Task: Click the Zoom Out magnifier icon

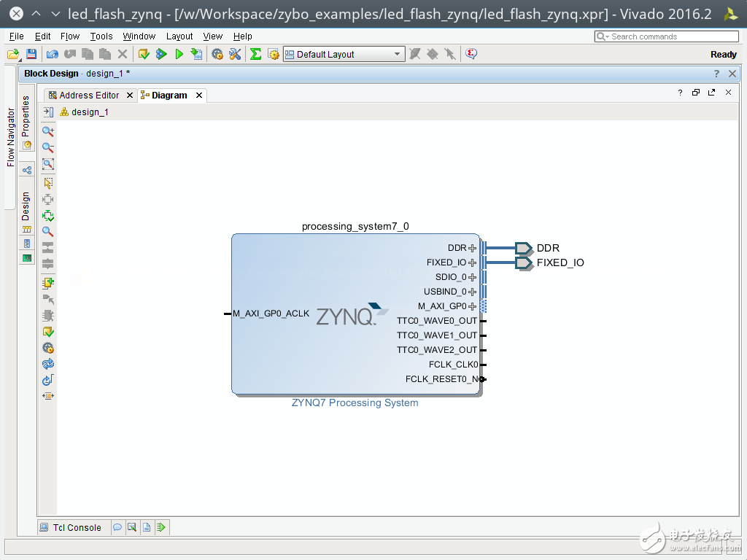Action: coord(48,147)
